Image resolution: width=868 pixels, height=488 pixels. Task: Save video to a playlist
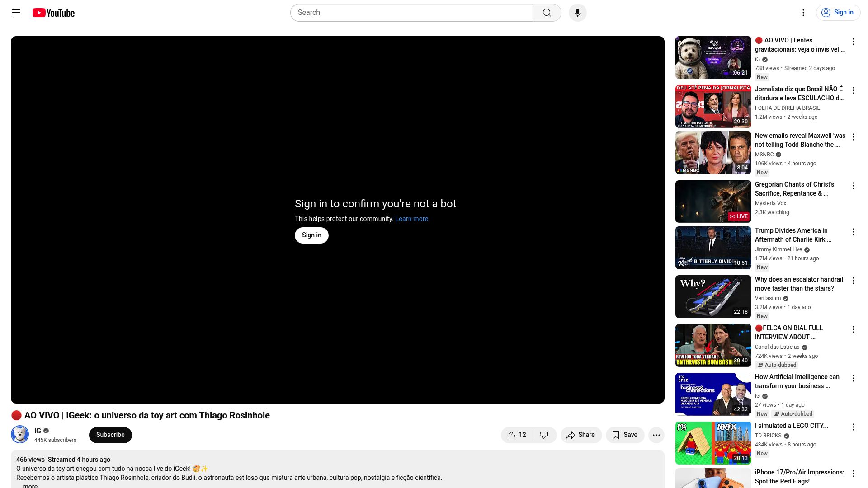click(x=625, y=435)
